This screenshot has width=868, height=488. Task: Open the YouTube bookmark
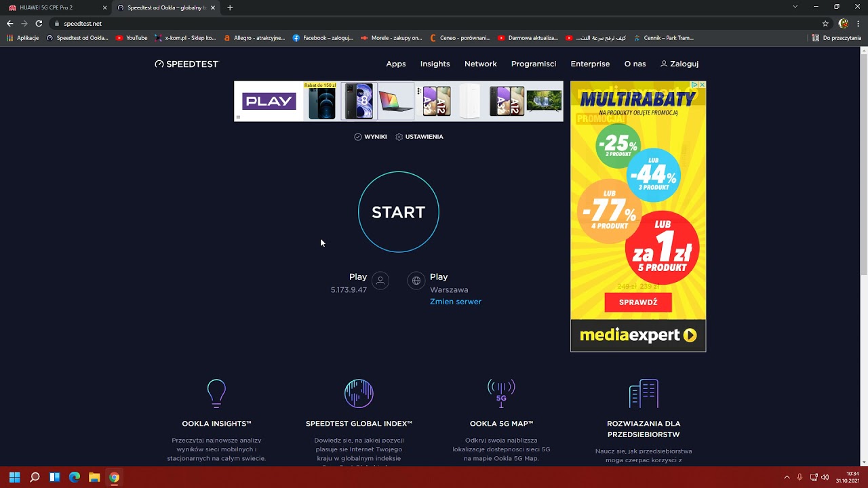(132, 38)
